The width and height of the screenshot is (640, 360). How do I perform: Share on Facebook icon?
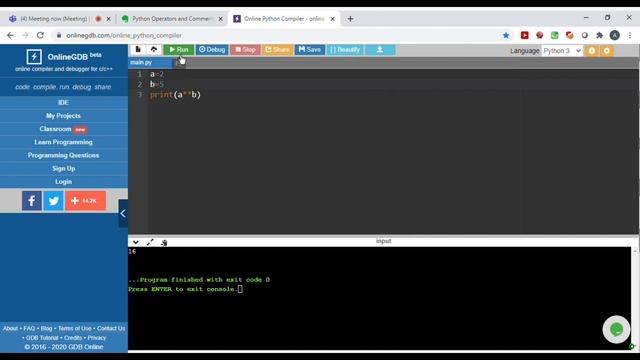(x=32, y=201)
